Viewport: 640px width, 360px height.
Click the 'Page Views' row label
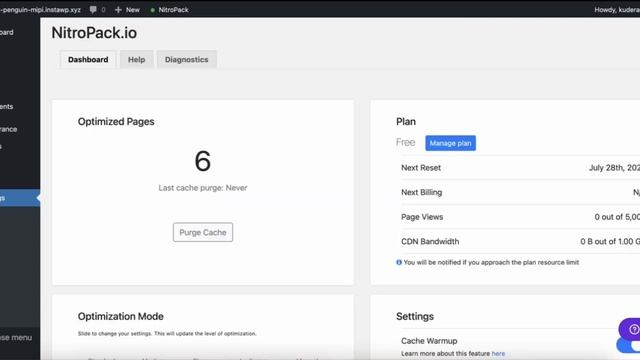tap(422, 217)
